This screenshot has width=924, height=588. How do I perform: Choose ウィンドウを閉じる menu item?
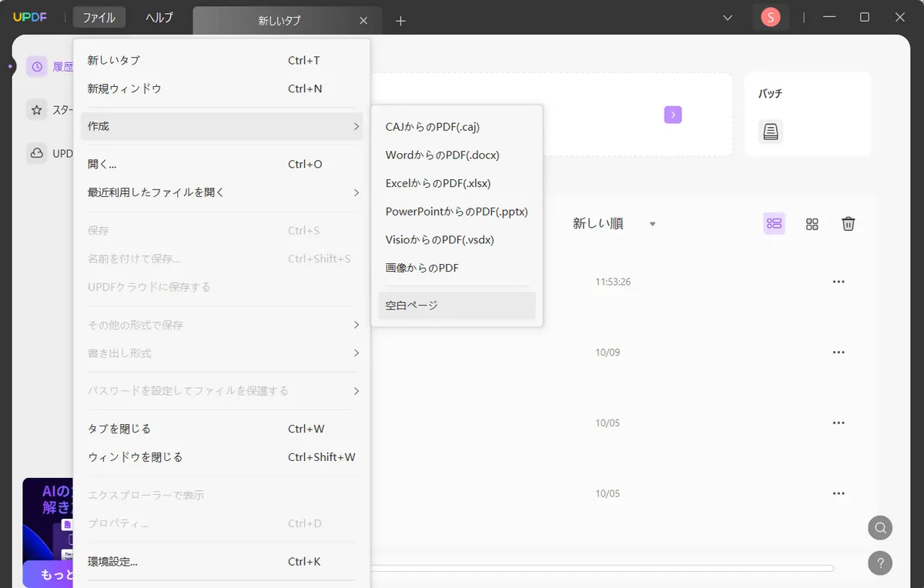pos(222,458)
